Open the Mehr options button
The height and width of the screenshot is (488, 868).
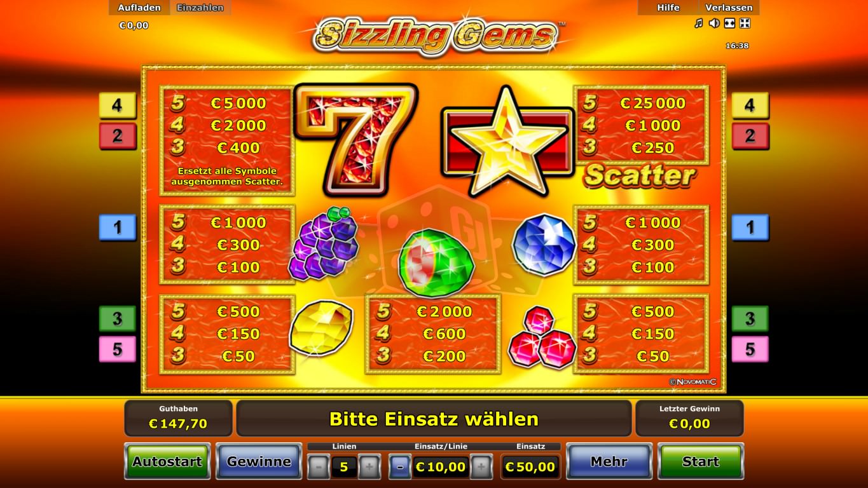pos(609,461)
